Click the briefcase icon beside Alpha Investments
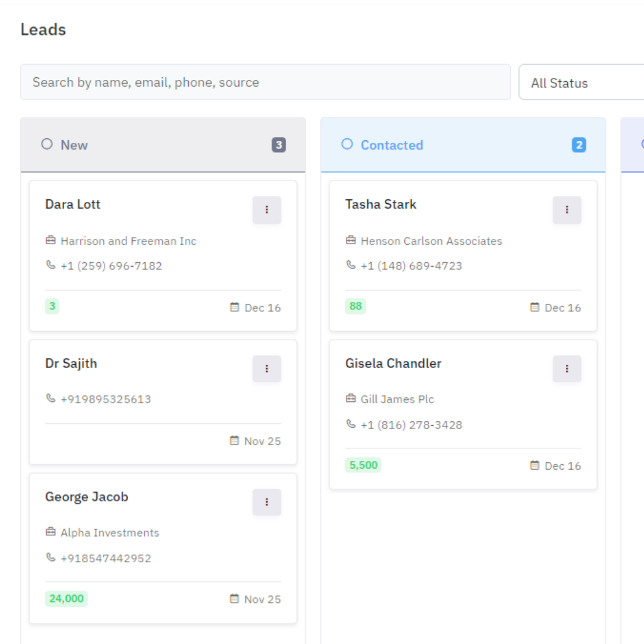Screen dimensions: 644x644 point(51,533)
